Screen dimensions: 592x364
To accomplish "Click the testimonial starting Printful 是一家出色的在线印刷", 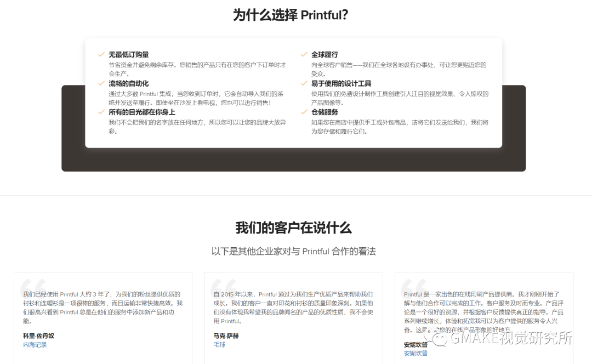I will [x=483, y=312].
